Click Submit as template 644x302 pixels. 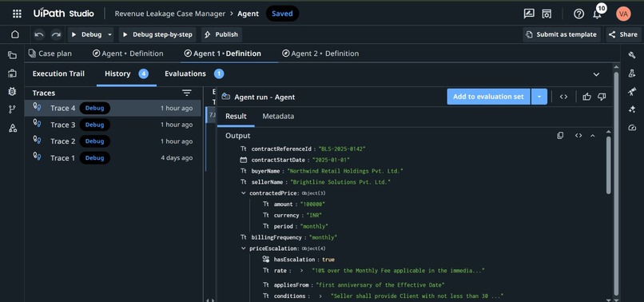[562, 34]
